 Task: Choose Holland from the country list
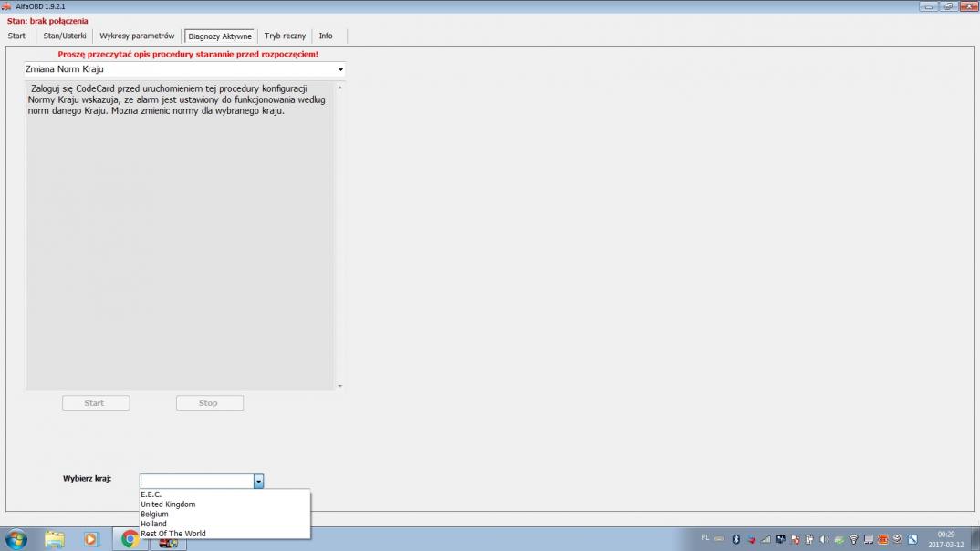pos(224,524)
